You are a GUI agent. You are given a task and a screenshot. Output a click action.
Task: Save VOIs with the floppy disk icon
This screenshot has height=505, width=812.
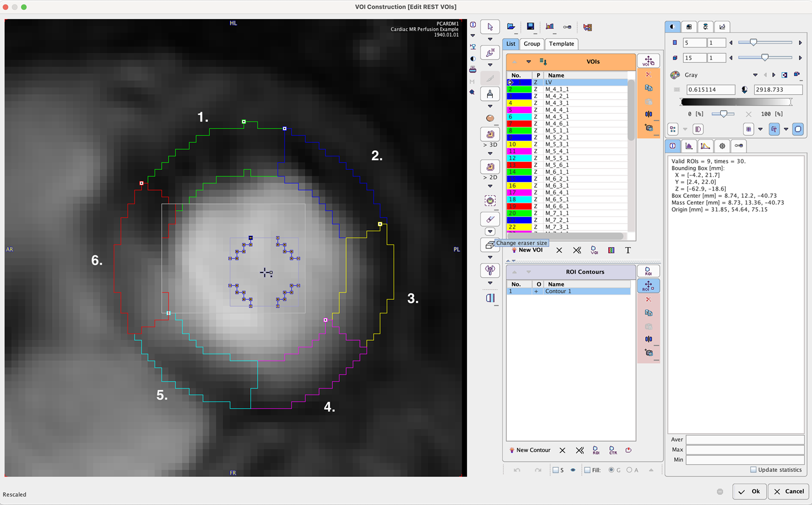(x=530, y=27)
